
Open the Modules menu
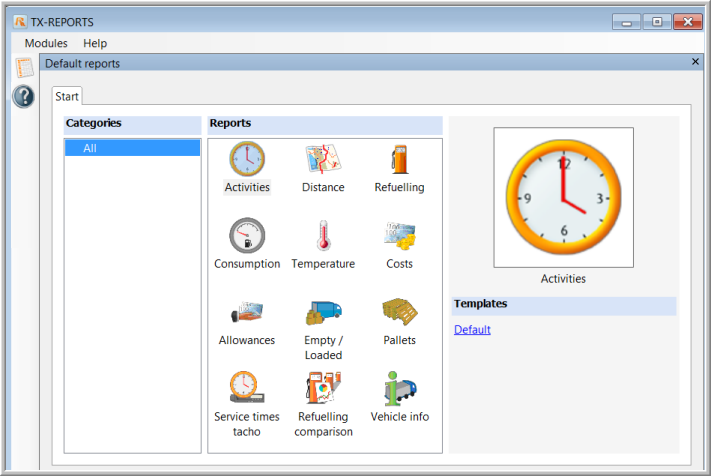[46, 43]
